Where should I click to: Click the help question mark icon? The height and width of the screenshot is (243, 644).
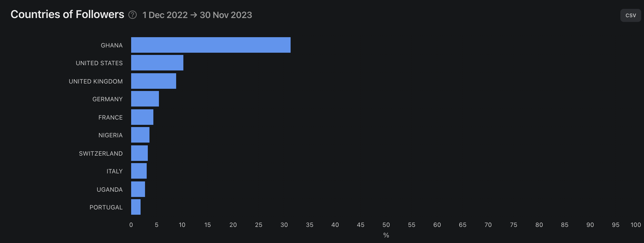[x=133, y=15]
